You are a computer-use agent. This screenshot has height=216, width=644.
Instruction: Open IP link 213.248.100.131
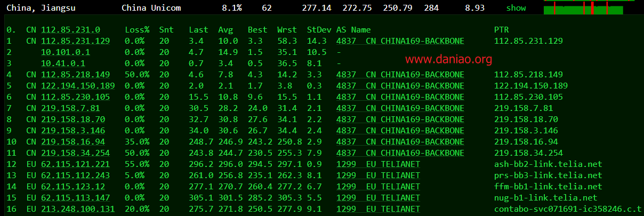[x=78, y=209]
